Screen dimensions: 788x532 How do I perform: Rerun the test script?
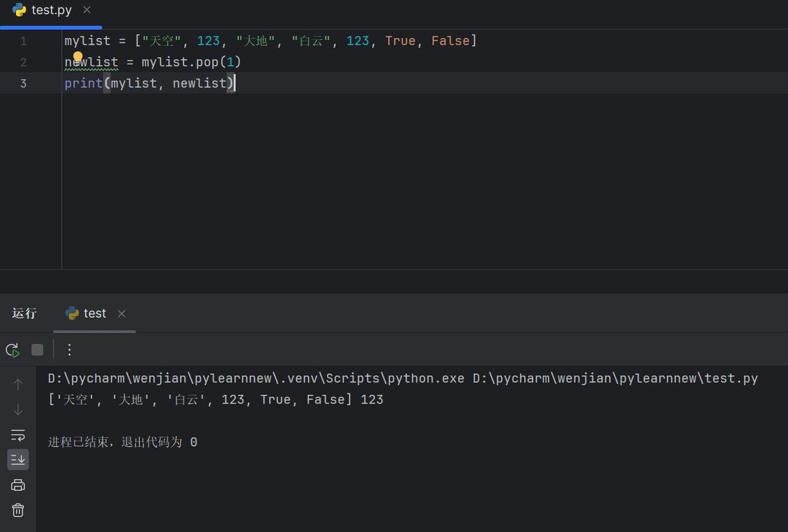(x=13, y=350)
